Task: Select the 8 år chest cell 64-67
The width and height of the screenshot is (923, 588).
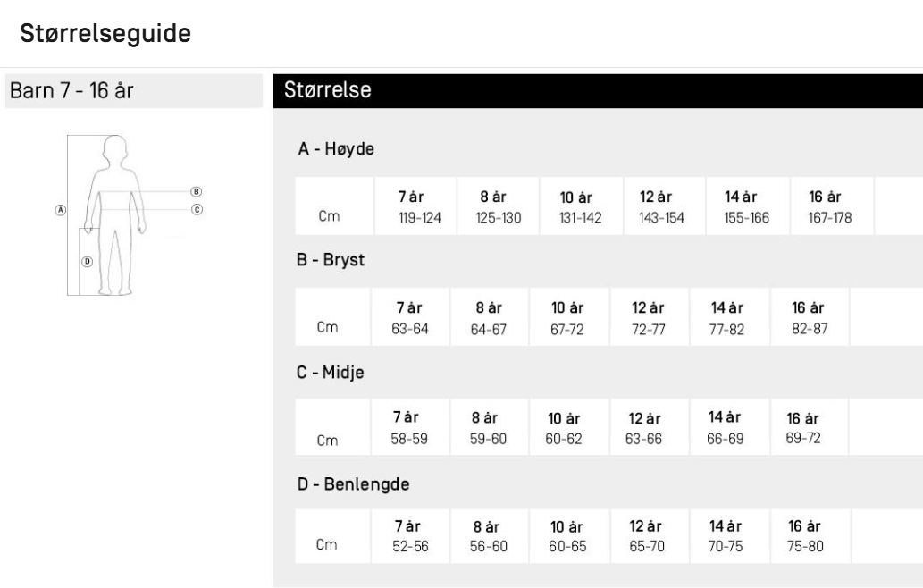Action: (x=490, y=316)
